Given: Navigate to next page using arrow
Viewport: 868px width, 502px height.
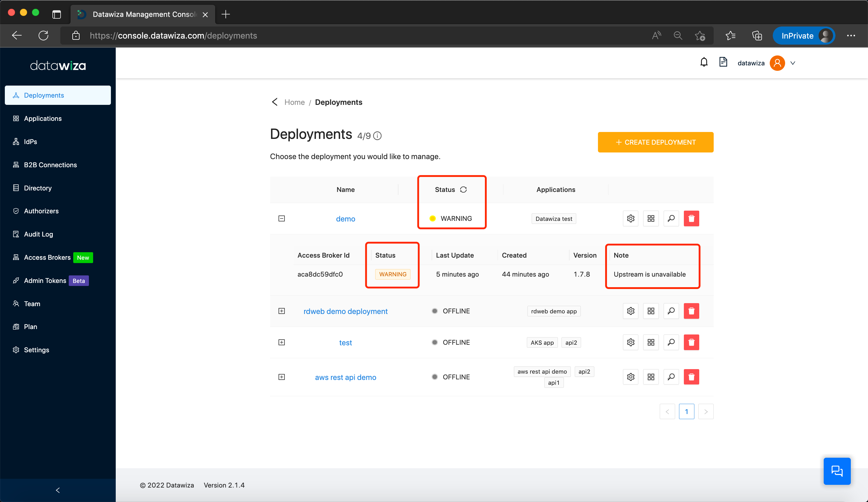Looking at the screenshot, I should [x=706, y=411].
